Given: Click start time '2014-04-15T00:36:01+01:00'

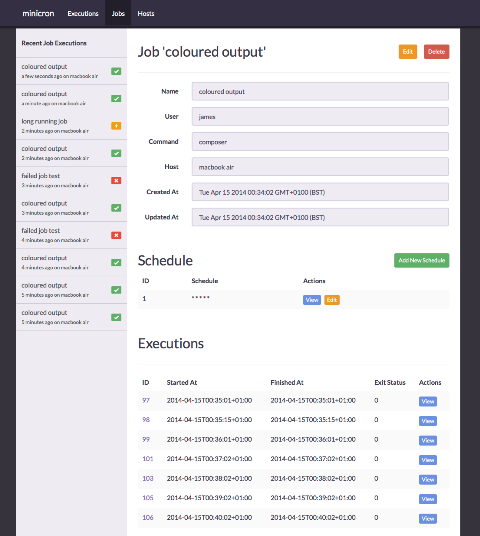Looking at the screenshot, I should click(x=209, y=439).
